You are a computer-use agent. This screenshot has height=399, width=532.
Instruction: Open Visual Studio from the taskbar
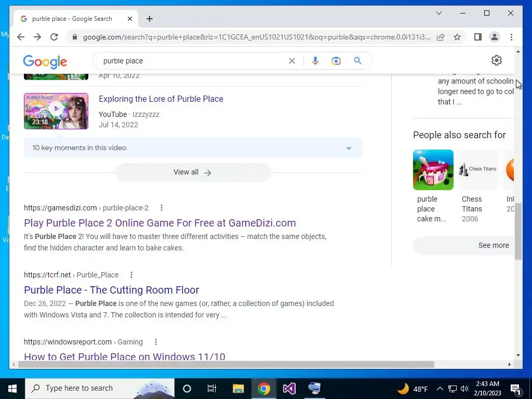pos(289,388)
